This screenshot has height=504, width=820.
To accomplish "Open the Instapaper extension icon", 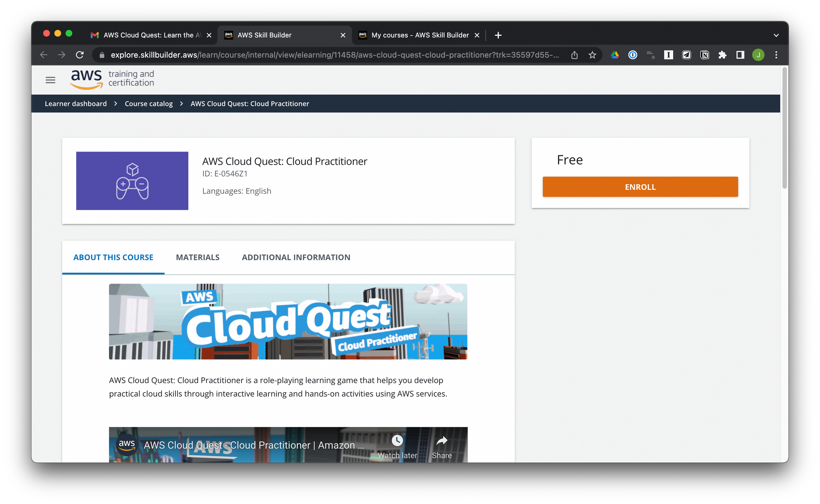I will tap(669, 55).
